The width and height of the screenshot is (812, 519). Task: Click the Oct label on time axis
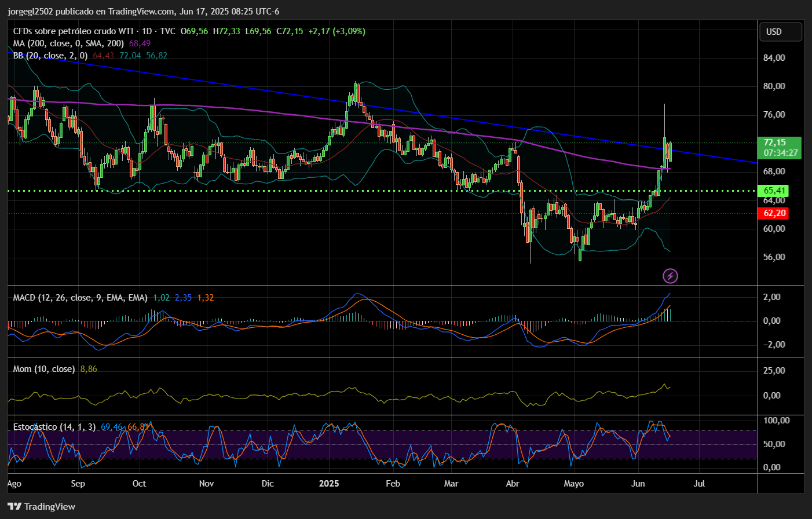click(139, 484)
